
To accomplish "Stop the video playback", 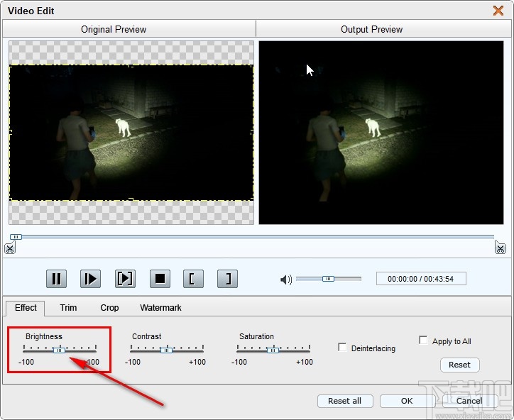I will [x=160, y=279].
